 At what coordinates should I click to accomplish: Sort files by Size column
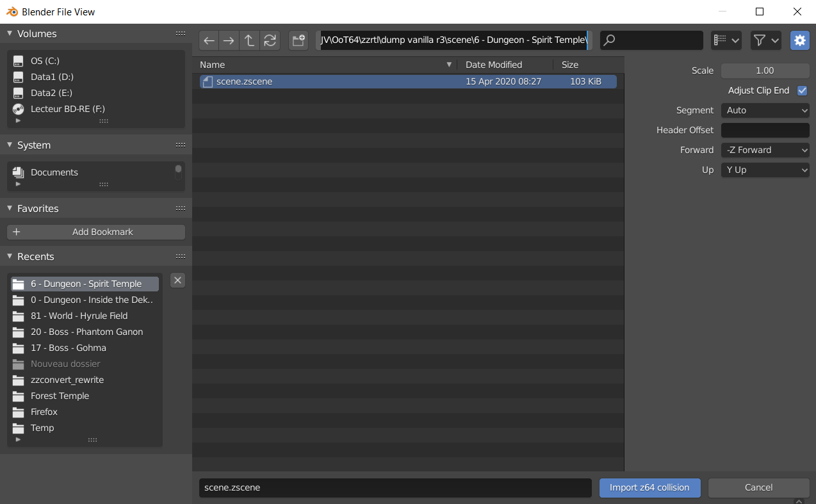coord(588,65)
